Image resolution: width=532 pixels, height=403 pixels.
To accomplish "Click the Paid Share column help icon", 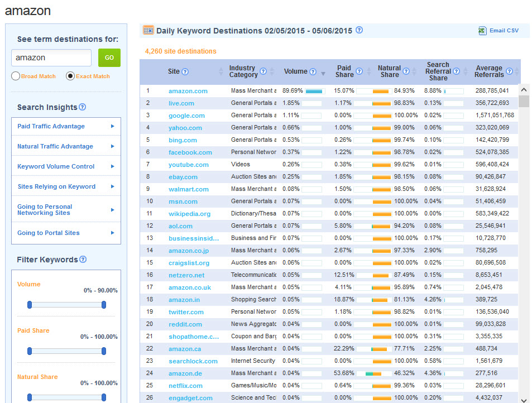I will (360, 71).
